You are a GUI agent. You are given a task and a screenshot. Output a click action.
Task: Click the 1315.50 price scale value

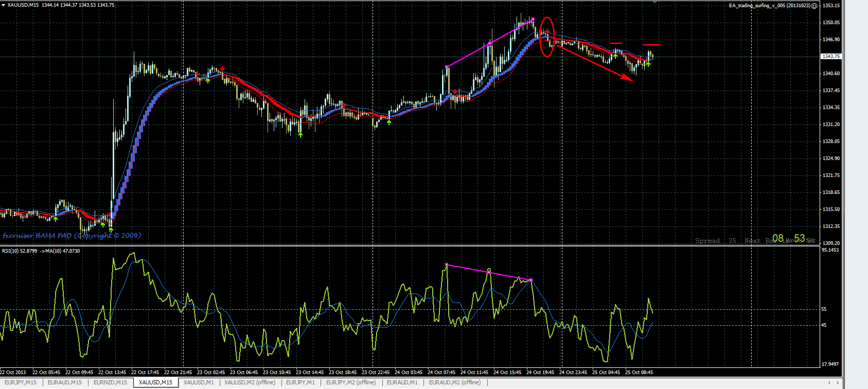(831, 209)
